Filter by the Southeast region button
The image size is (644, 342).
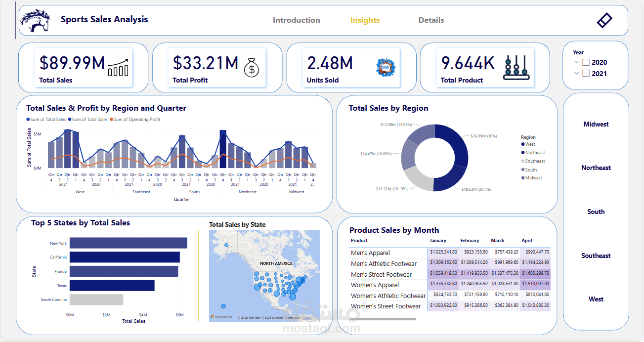596,256
